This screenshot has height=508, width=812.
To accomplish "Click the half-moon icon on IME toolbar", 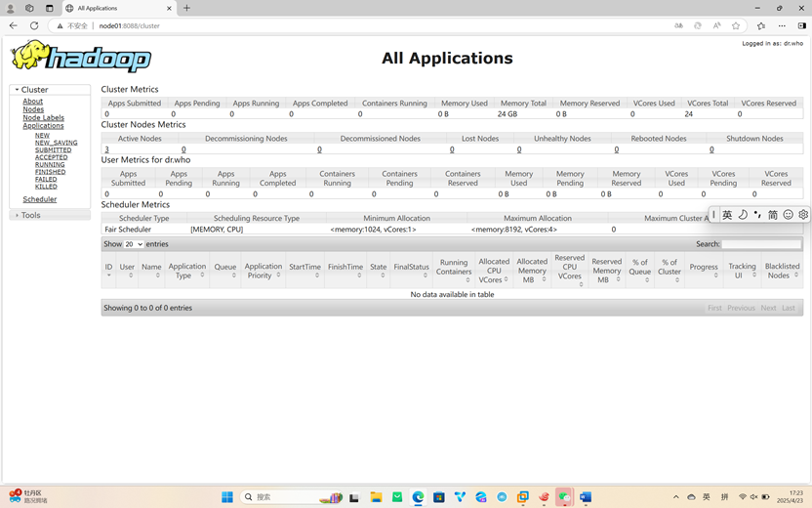I will (x=743, y=215).
